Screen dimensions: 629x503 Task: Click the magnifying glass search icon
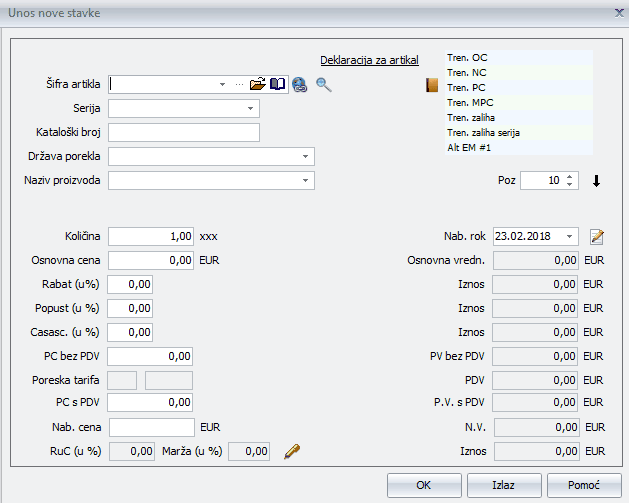click(x=323, y=85)
